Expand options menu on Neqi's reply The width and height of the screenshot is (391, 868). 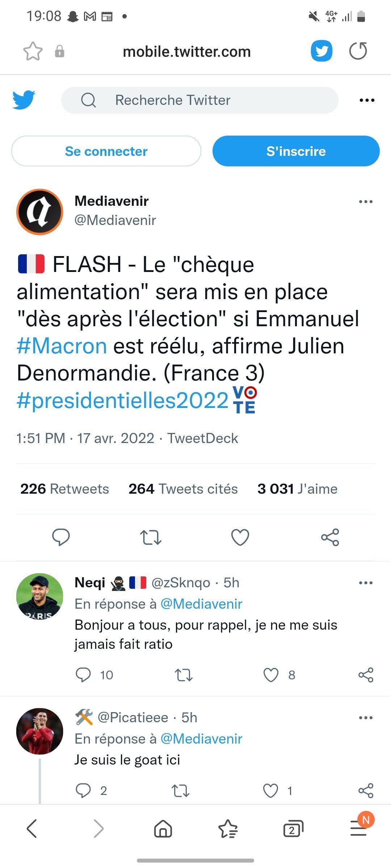pos(366,583)
